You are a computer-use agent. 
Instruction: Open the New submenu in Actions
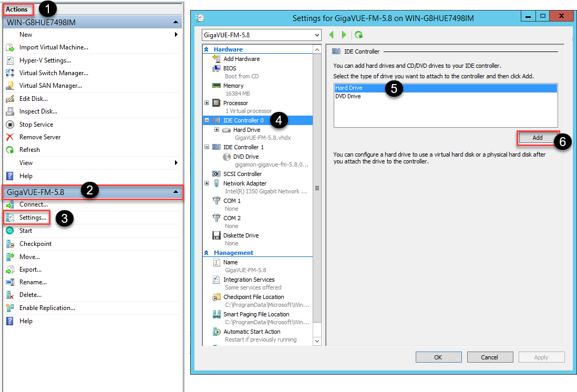point(176,35)
